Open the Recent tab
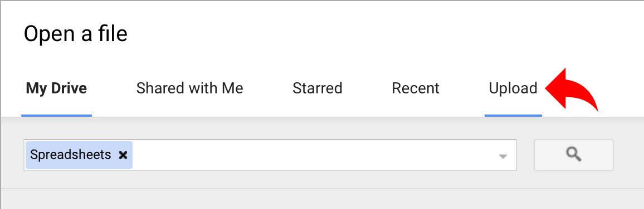 click(416, 88)
